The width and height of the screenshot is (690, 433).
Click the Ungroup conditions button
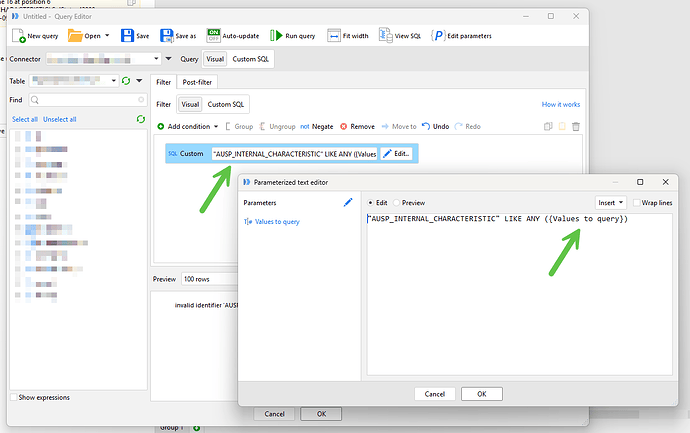point(277,126)
